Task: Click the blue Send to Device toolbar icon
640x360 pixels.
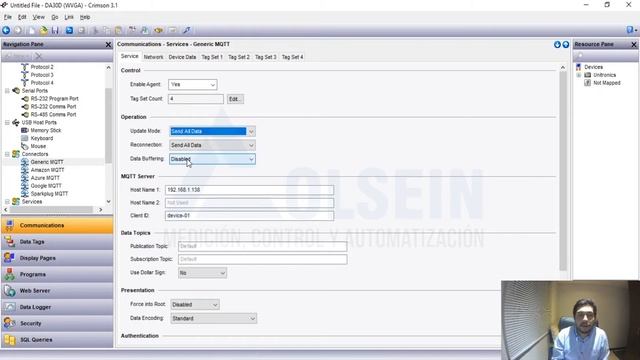Action: [x=187, y=30]
